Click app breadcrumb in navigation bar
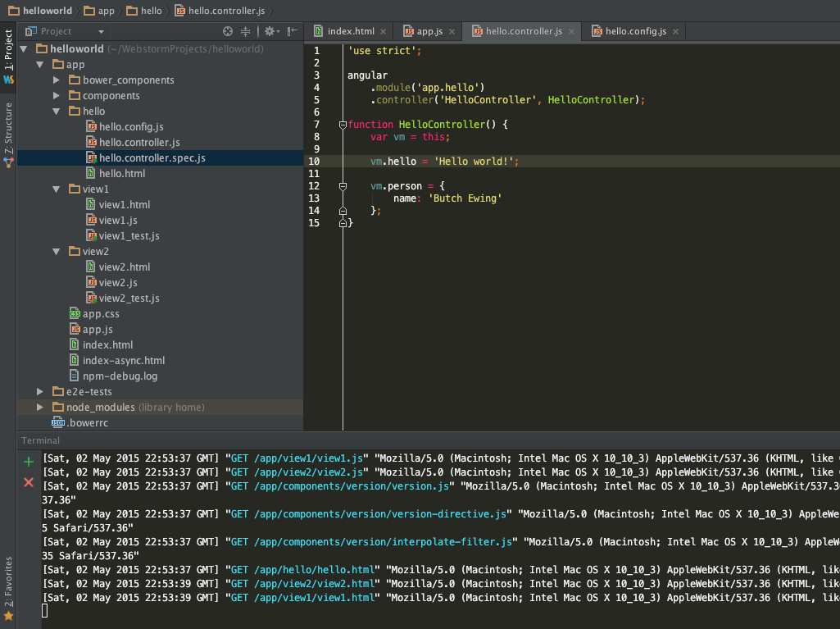The height and width of the screenshot is (629, 840). pyautogui.click(x=100, y=11)
